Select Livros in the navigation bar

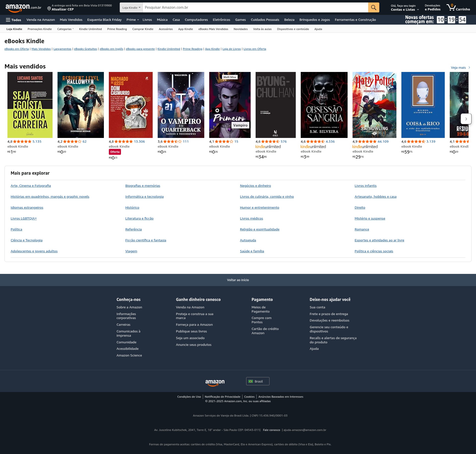[x=147, y=20]
